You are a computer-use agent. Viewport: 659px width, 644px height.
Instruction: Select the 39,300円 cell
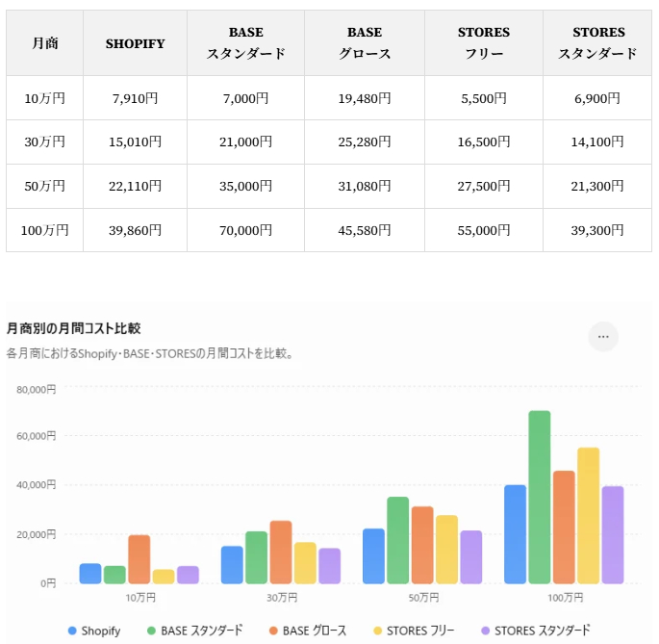click(x=597, y=230)
